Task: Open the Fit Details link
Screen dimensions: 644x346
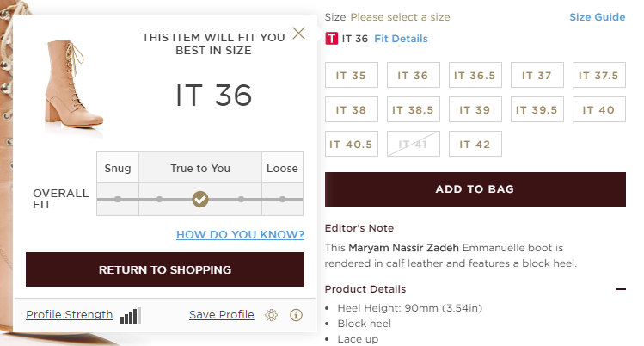Action: pos(401,39)
